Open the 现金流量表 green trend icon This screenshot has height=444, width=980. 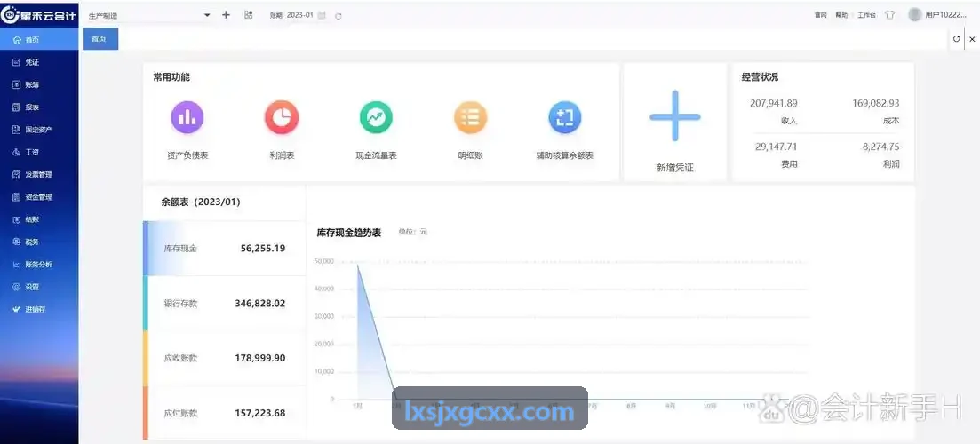(x=376, y=117)
